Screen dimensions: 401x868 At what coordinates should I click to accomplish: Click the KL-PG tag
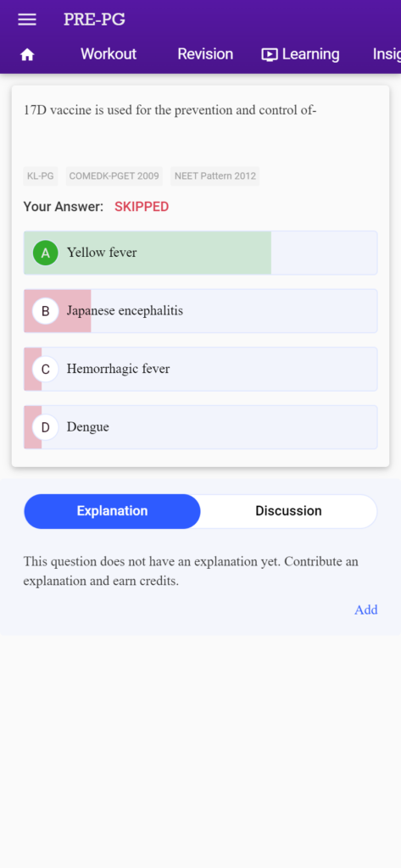pyautogui.click(x=41, y=176)
